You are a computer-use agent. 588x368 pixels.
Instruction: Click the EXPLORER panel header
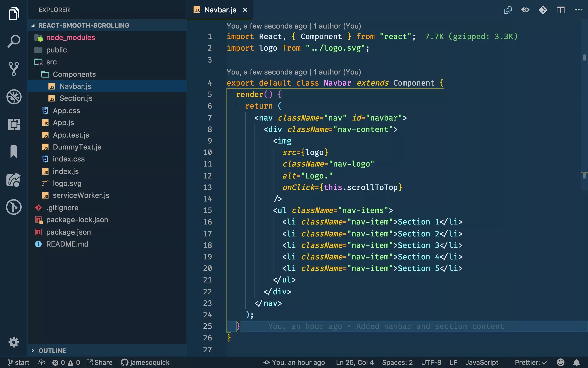54,10
